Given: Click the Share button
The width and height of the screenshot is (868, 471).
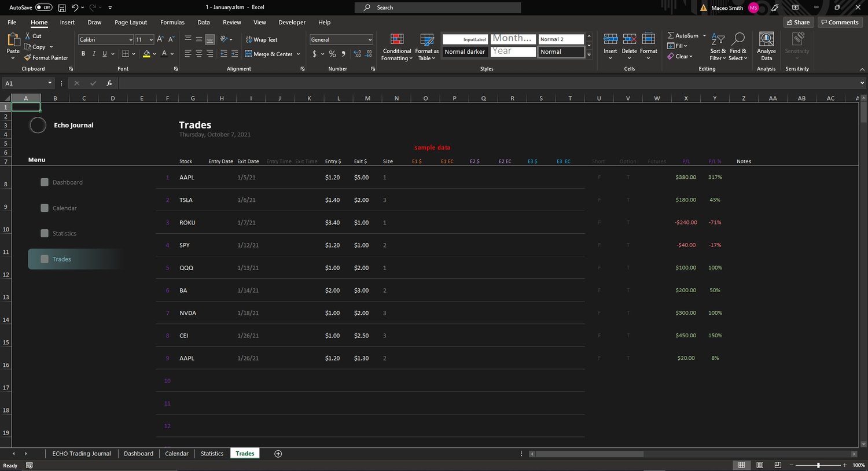Looking at the screenshot, I should coord(798,22).
